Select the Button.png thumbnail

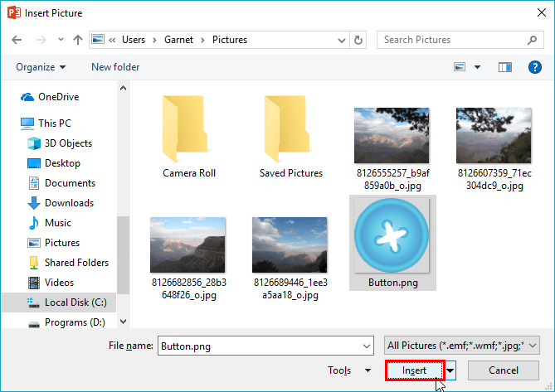(392, 243)
